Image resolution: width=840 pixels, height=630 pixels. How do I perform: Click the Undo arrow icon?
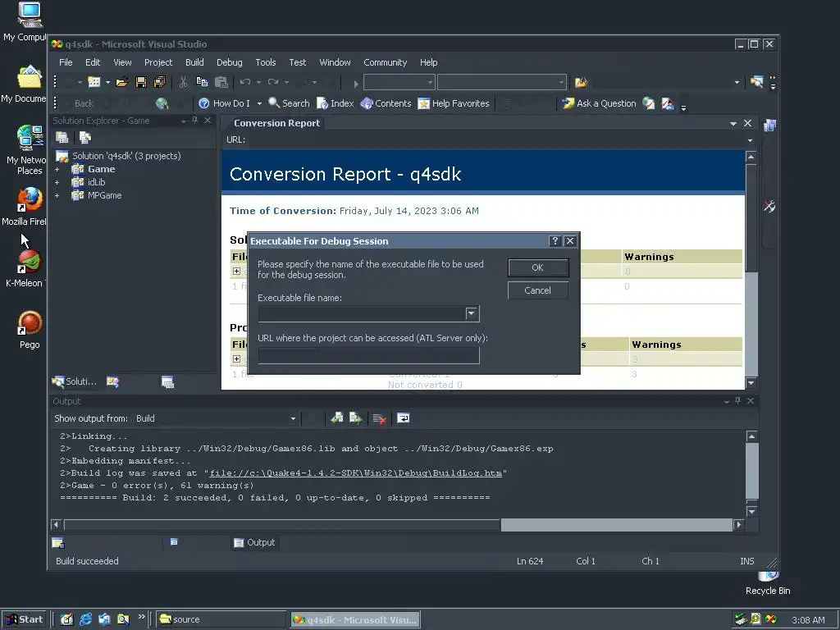click(x=245, y=82)
